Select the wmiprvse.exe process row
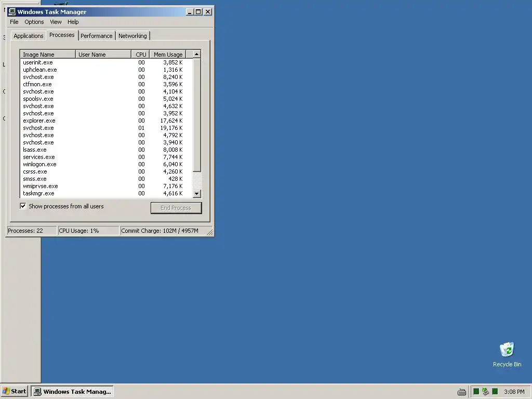 point(106,187)
